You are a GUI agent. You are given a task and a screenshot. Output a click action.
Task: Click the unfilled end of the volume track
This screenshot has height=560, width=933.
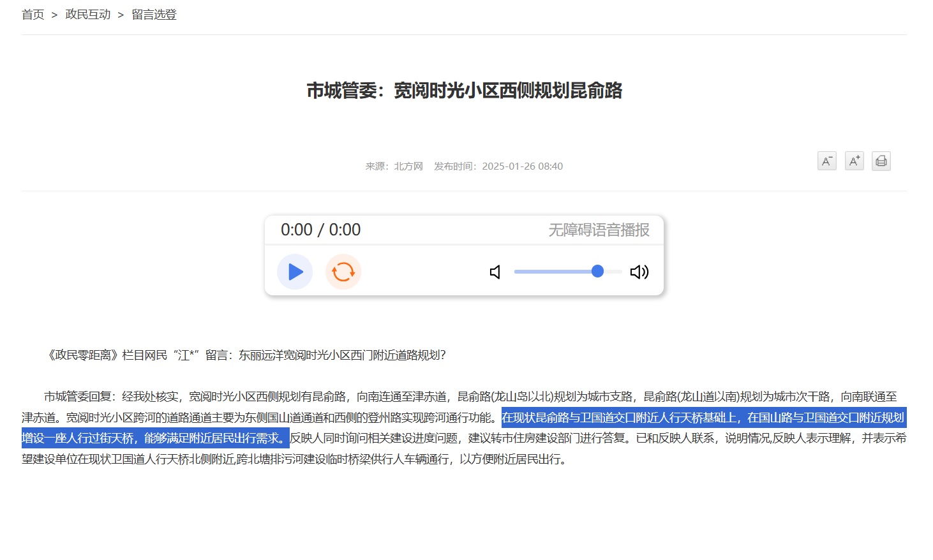tap(614, 272)
